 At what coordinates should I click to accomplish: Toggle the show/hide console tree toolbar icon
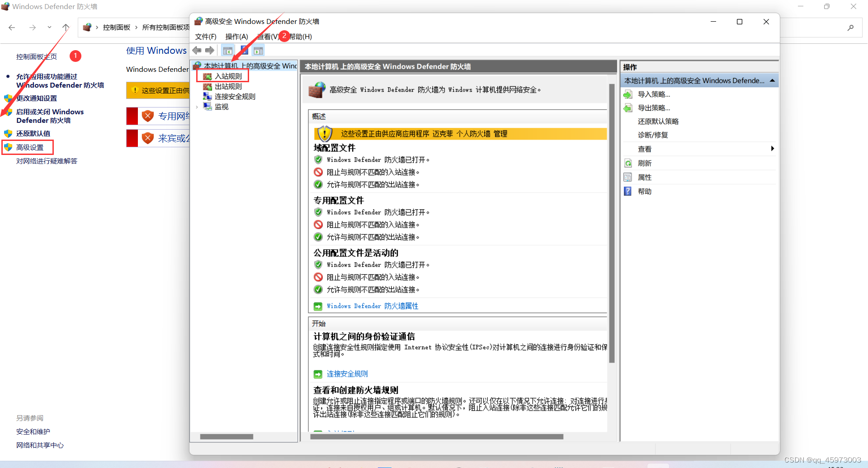pos(228,51)
